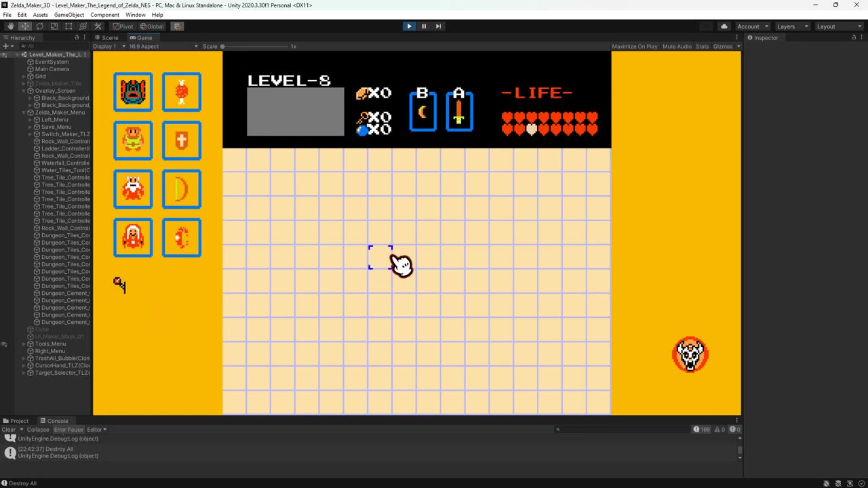The width and height of the screenshot is (868, 488).
Task: Toggle Stats overlay in Game view
Action: click(702, 46)
